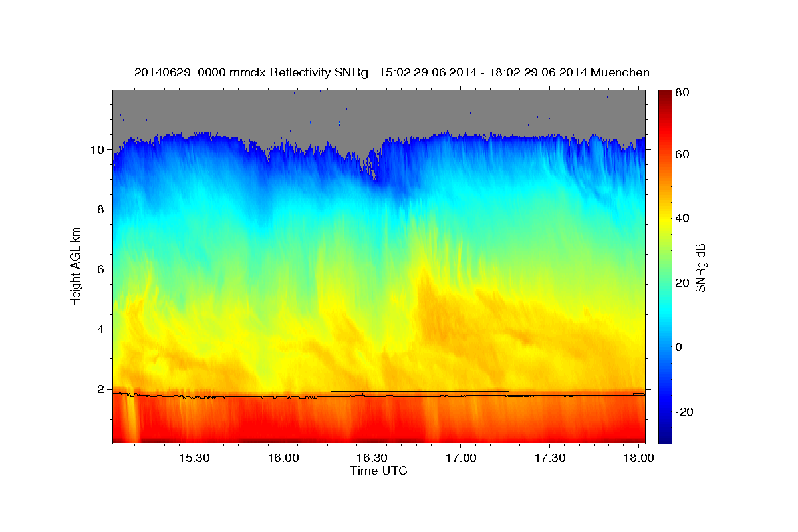Click the 16:00 time tick label

pos(282,458)
